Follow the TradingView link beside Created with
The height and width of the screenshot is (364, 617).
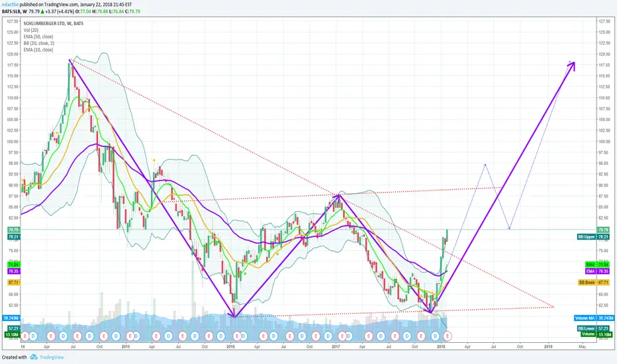point(51,357)
